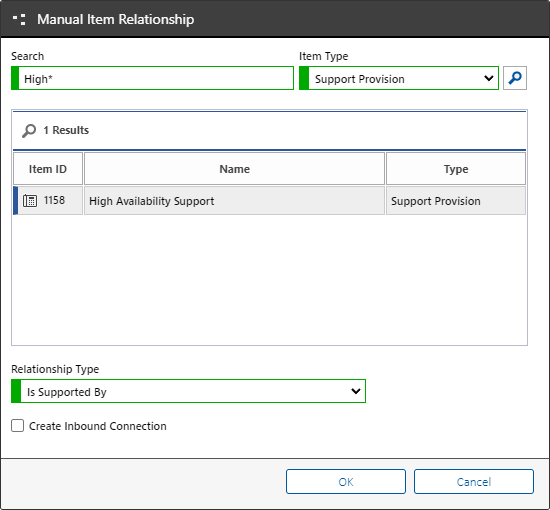Confirm with the OK button
The image size is (550, 510).
[346, 482]
